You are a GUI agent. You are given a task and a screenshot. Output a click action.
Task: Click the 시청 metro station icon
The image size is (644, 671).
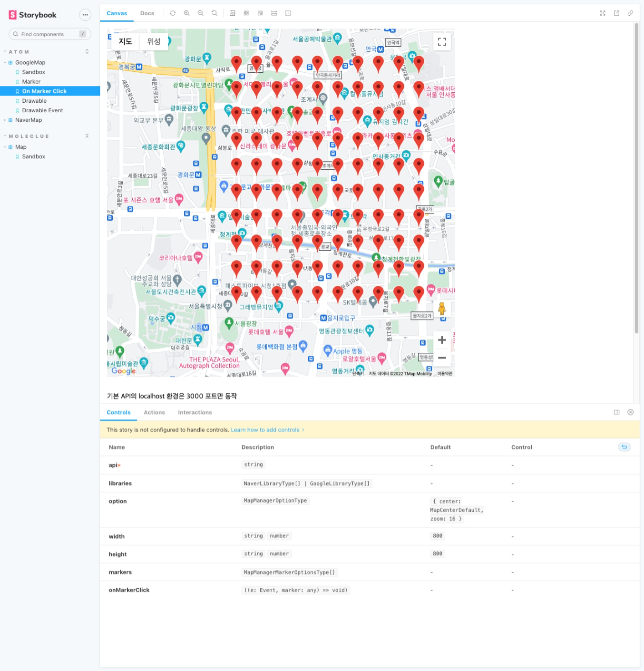(205, 327)
